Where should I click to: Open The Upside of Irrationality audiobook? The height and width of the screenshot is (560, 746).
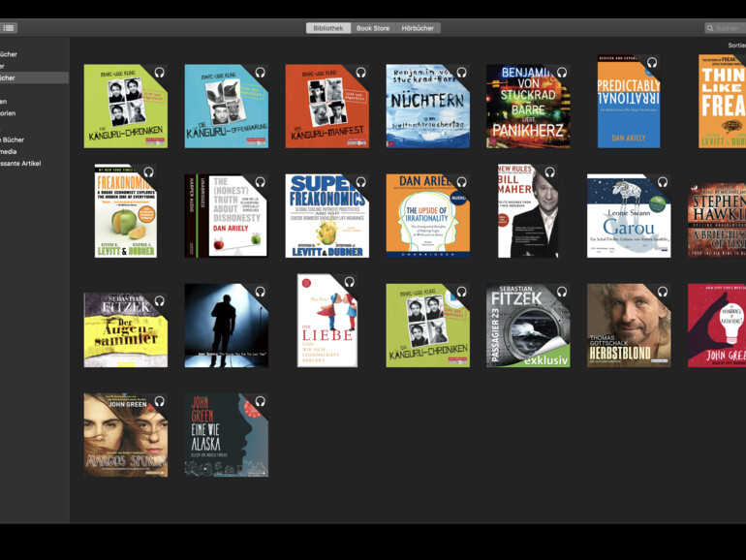click(427, 215)
